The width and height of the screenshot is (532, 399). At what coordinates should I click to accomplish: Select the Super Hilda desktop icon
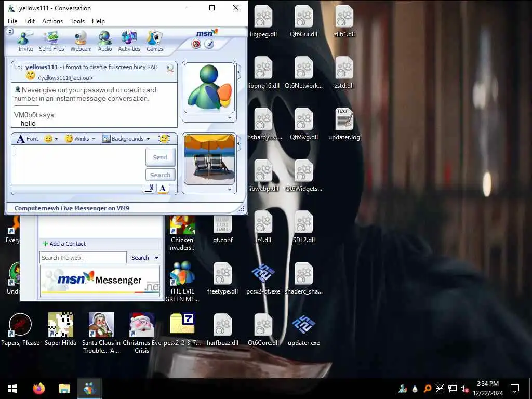coord(60,330)
